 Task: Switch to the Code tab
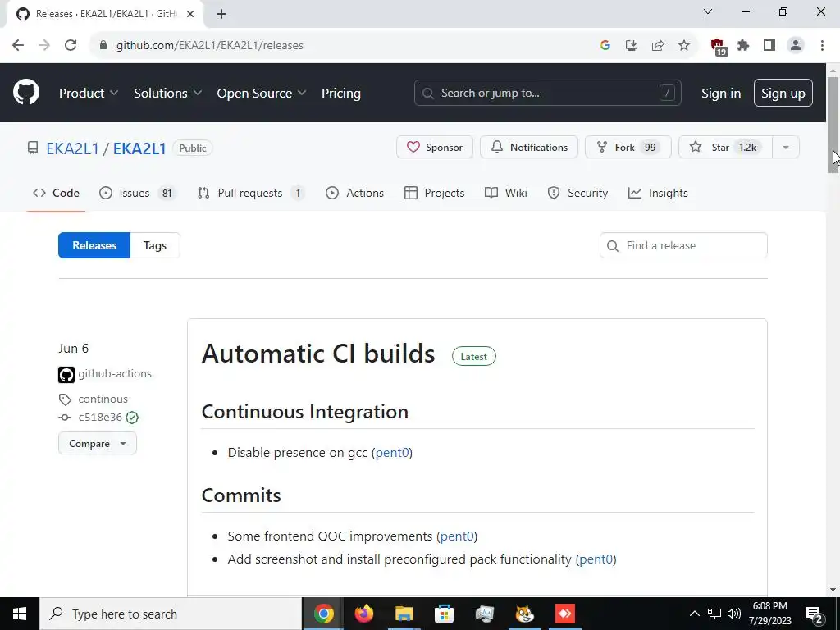click(x=57, y=193)
